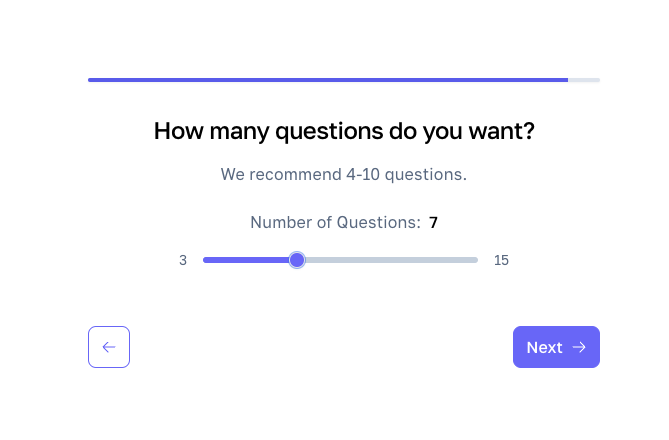Click the right arrow icon inside Next
This screenshot has height=440, width=669.
579,347
